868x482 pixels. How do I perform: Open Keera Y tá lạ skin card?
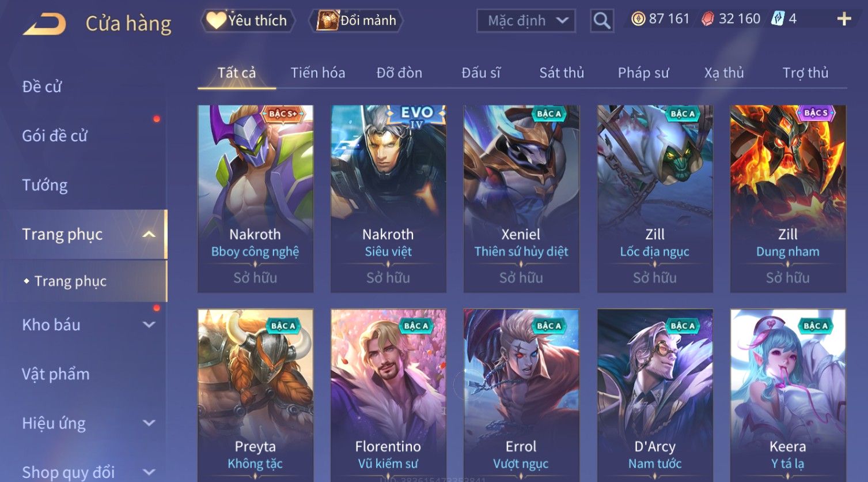[788, 395]
